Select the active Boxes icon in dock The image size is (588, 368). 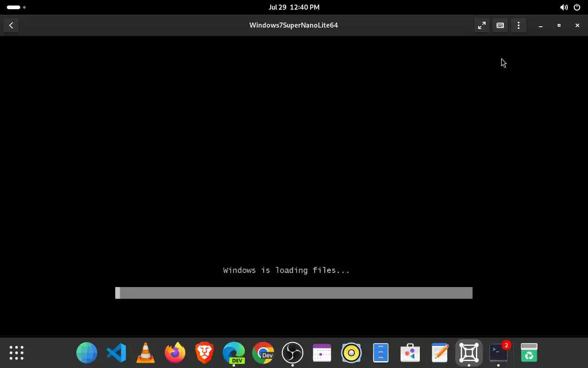click(x=469, y=353)
